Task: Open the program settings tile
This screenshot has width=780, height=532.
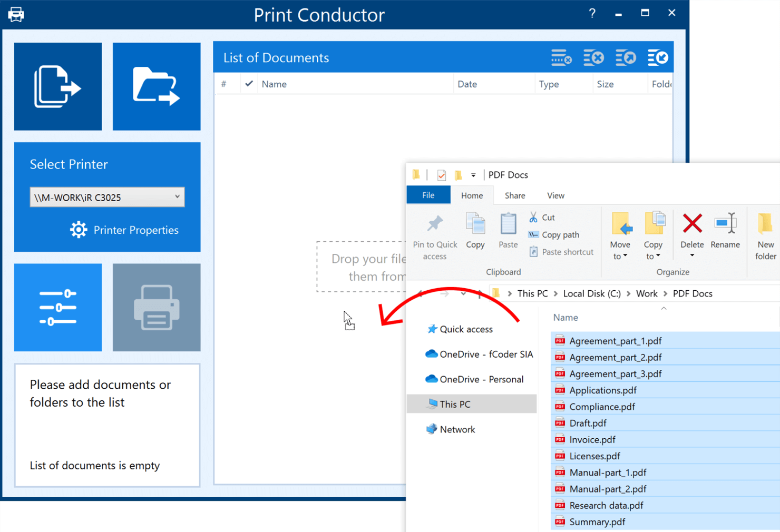Action: pos(58,307)
